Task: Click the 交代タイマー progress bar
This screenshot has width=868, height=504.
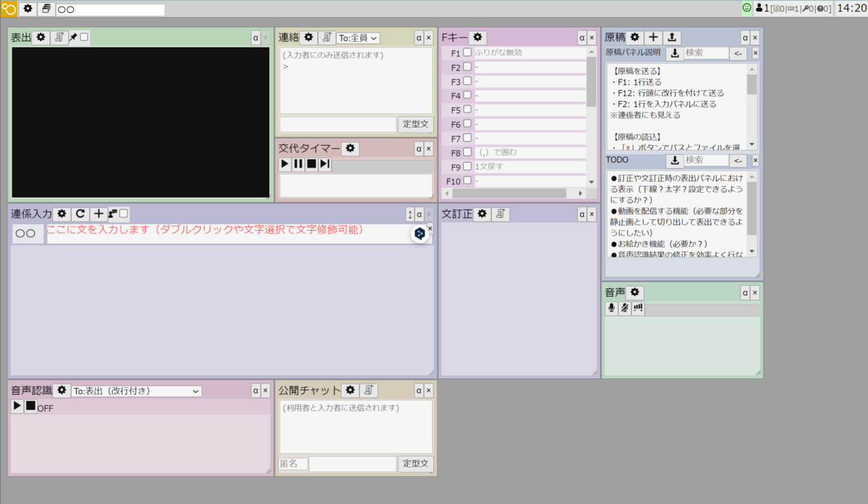Action: (383, 166)
